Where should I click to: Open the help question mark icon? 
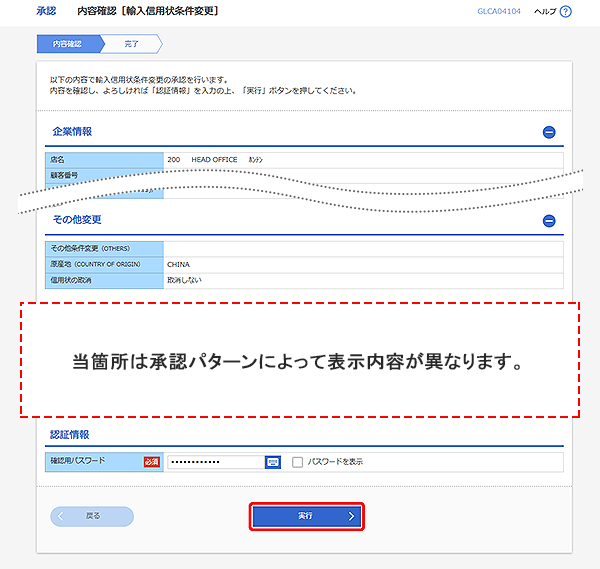click(565, 12)
